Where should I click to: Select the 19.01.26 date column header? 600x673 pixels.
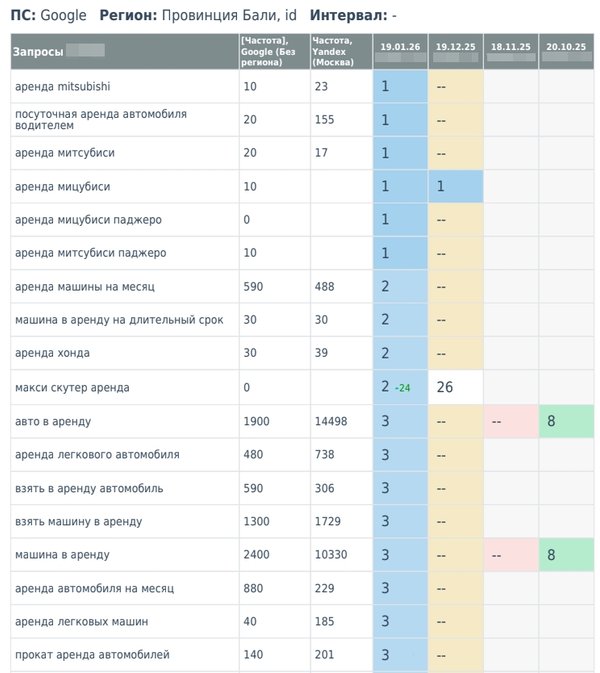[400, 46]
